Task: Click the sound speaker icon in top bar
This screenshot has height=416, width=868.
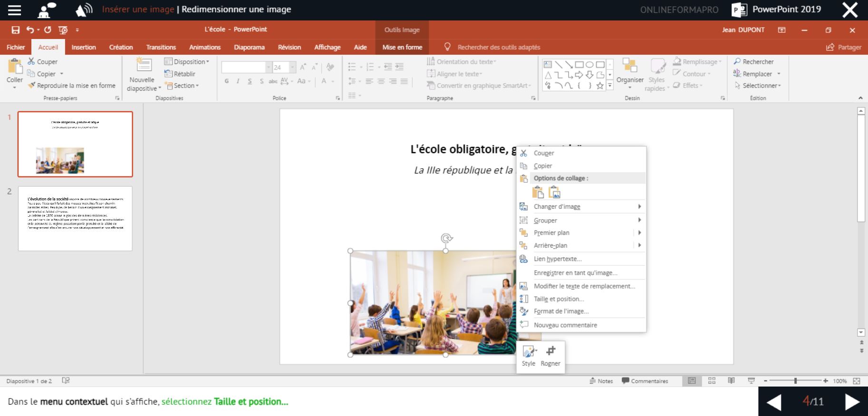Action: click(84, 10)
